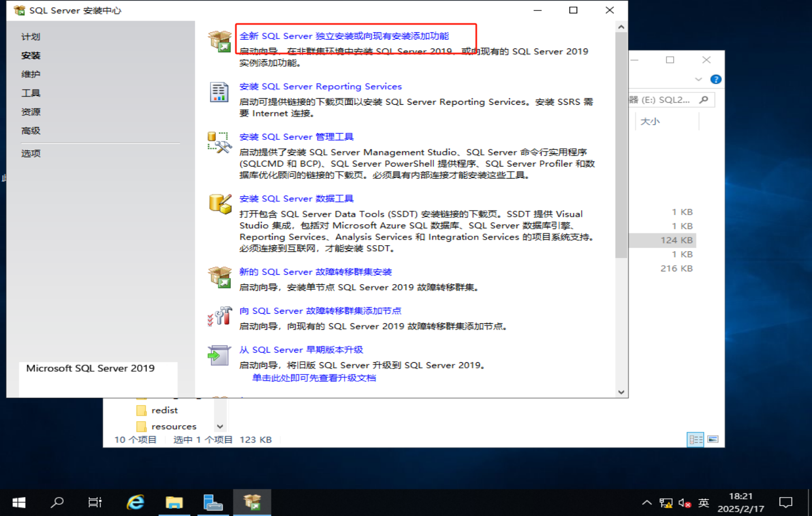The height and width of the screenshot is (516, 812).
Task: Click the SQL Server Reporting Services install icon
Action: tap(220, 92)
